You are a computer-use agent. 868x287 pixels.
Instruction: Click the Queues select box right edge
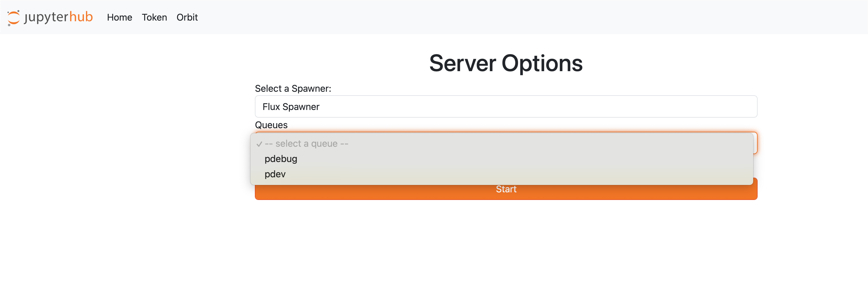click(x=755, y=143)
